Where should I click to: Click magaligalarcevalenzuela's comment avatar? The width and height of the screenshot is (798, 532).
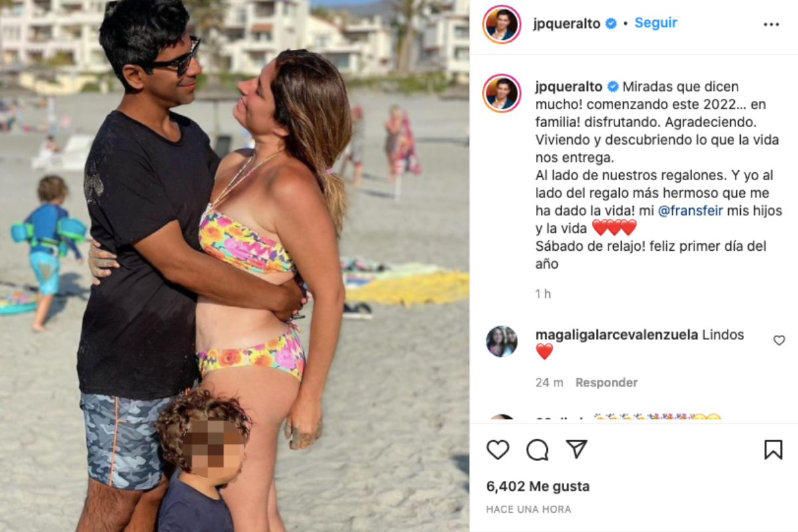pos(502,342)
